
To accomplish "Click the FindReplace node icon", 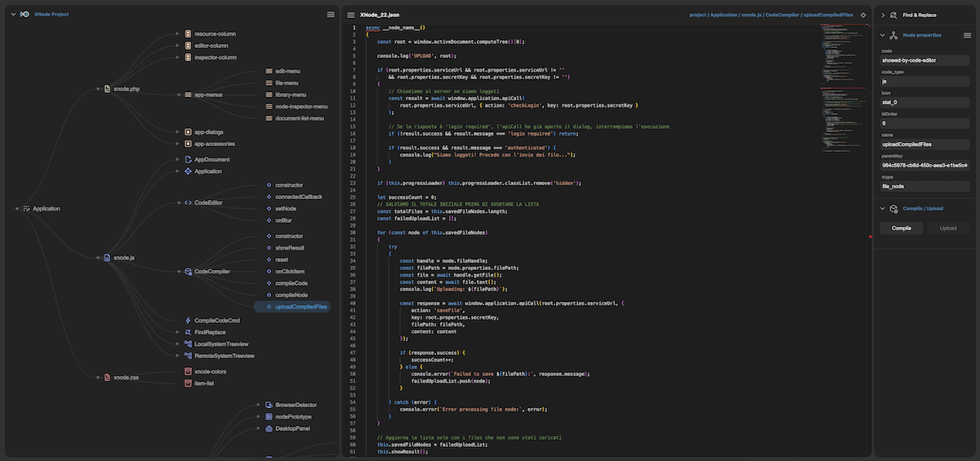I will (x=188, y=332).
